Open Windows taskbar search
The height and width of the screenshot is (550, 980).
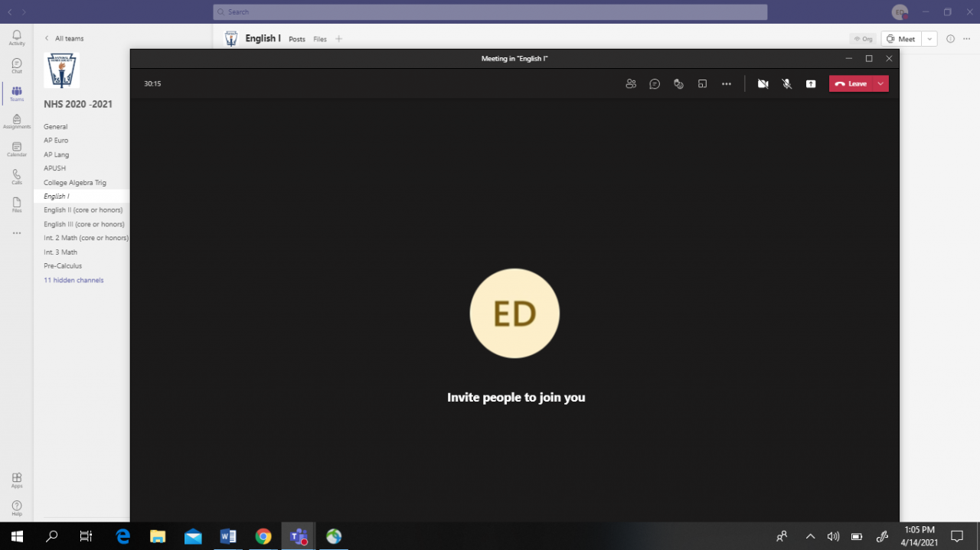pyautogui.click(x=51, y=536)
